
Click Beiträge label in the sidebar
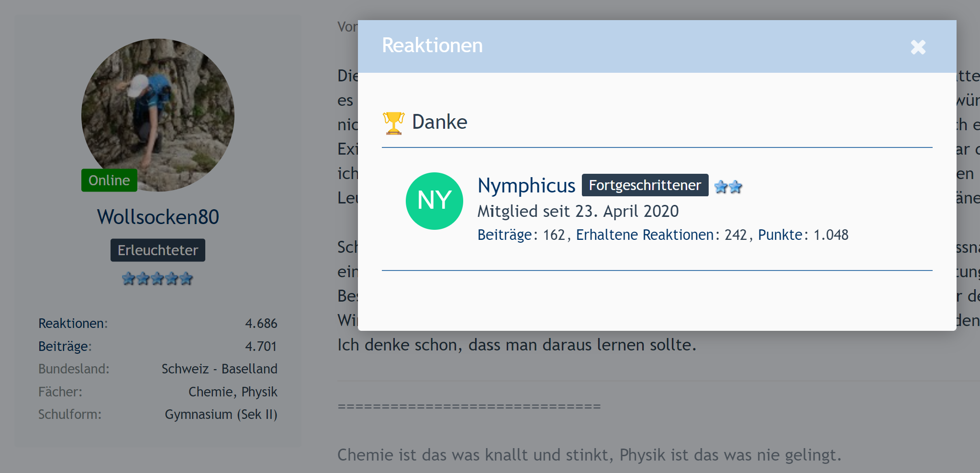pos(65,347)
